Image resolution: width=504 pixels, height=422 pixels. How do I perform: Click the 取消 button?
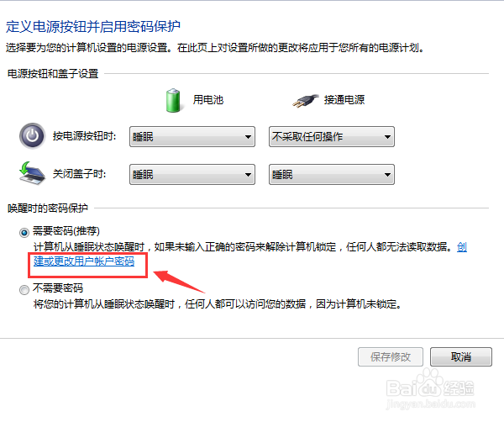tap(461, 356)
